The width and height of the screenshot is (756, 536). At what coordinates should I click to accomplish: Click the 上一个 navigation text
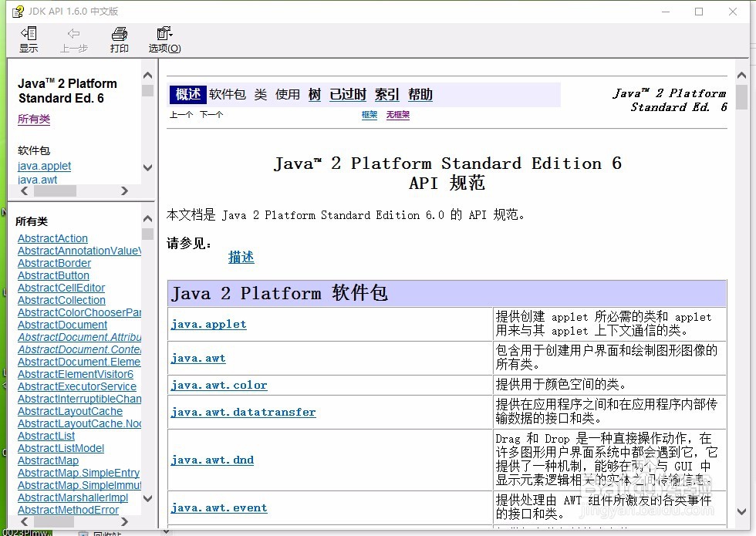tap(181, 115)
